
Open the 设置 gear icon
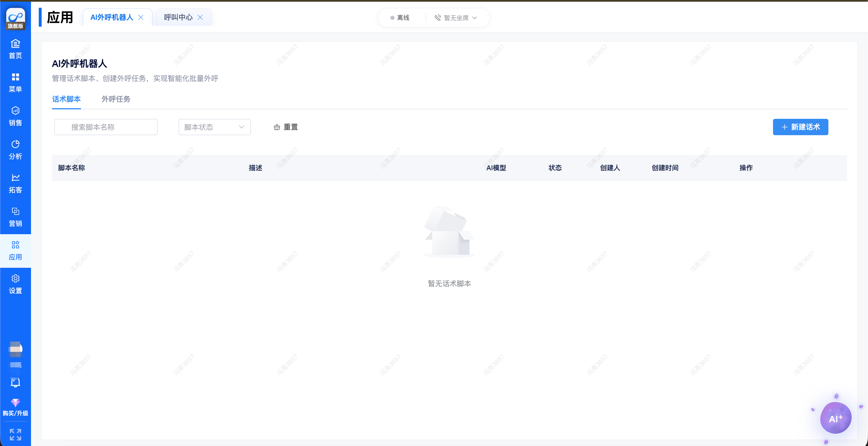[x=15, y=284]
